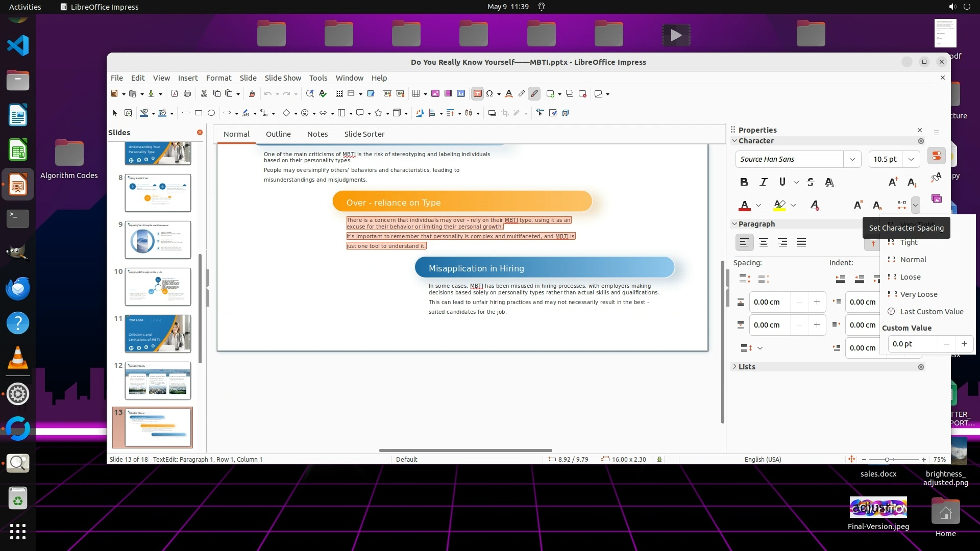Screen dimensions: 980x551
Task: Click the Shadow text effect icon
Action: click(x=829, y=182)
